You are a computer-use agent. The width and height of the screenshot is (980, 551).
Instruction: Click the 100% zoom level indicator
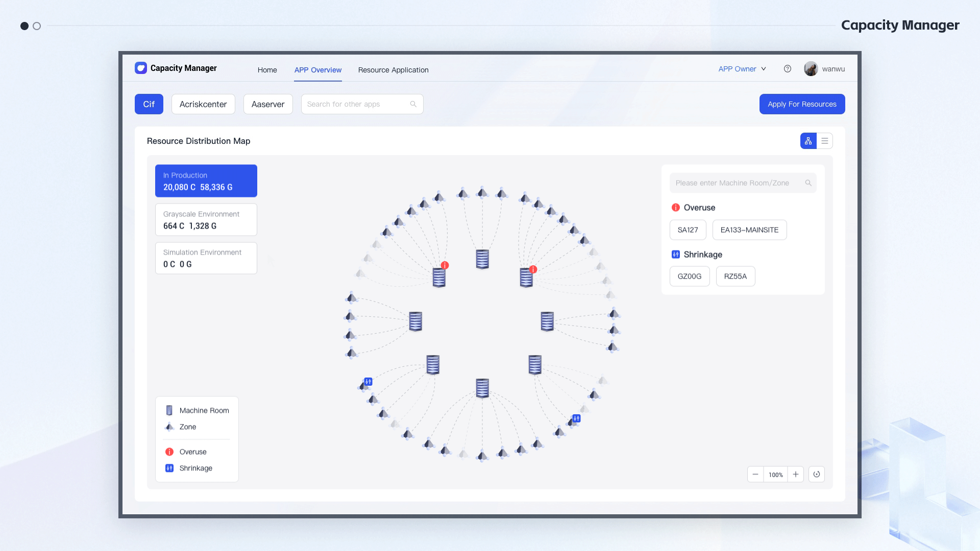[775, 474]
